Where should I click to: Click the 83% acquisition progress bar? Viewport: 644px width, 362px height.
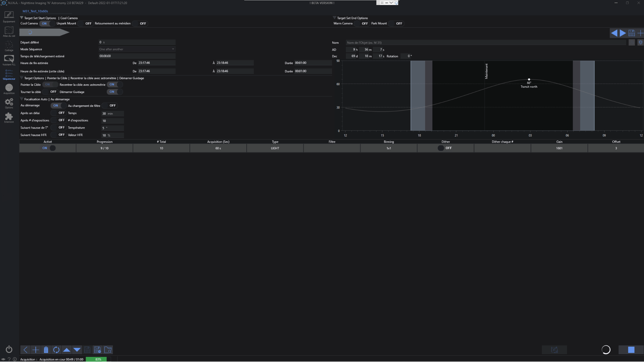click(x=98, y=359)
